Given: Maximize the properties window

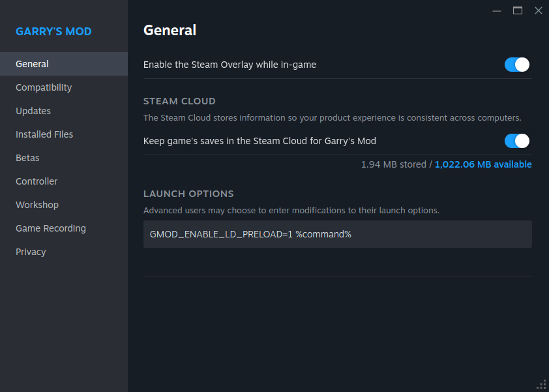Looking at the screenshot, I should coord(517,10).
